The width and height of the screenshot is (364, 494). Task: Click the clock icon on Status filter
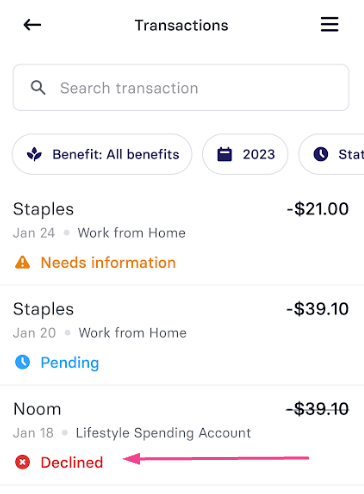[321, 154]
